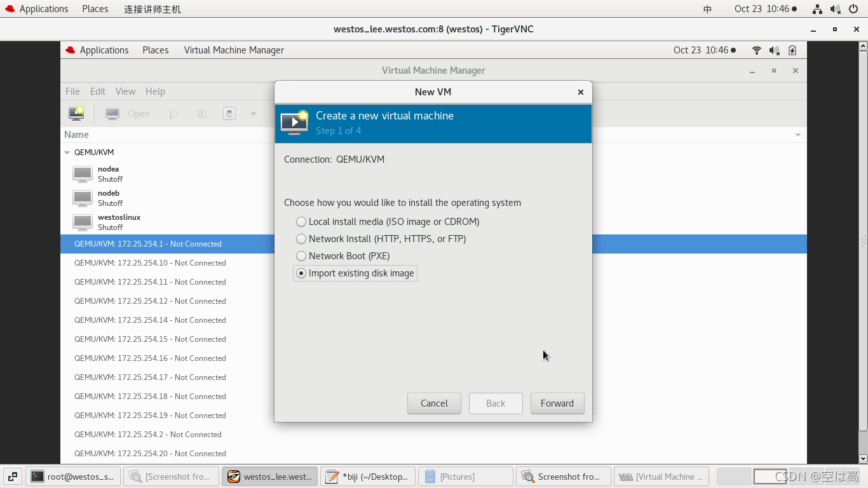Select Local install media radio button
This screenshot has height=488, width=868.
[x=301, y=222]
